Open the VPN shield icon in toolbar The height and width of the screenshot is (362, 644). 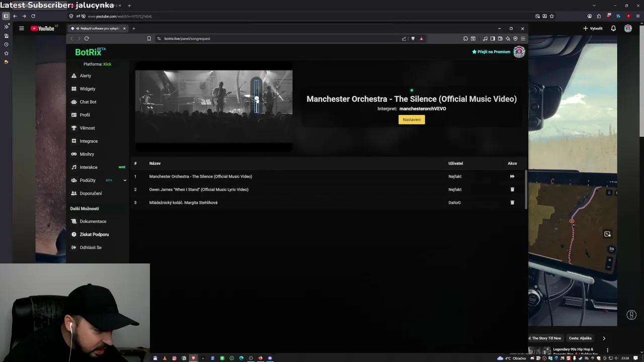tap(515, 39)
